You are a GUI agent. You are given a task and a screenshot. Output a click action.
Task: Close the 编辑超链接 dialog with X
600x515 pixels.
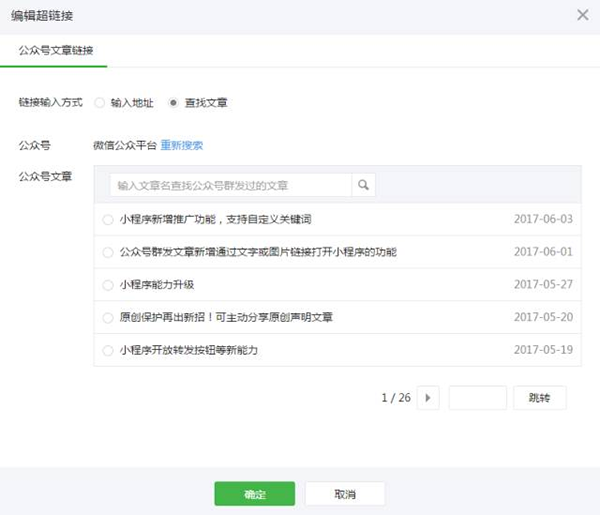(x=583, y=15)
